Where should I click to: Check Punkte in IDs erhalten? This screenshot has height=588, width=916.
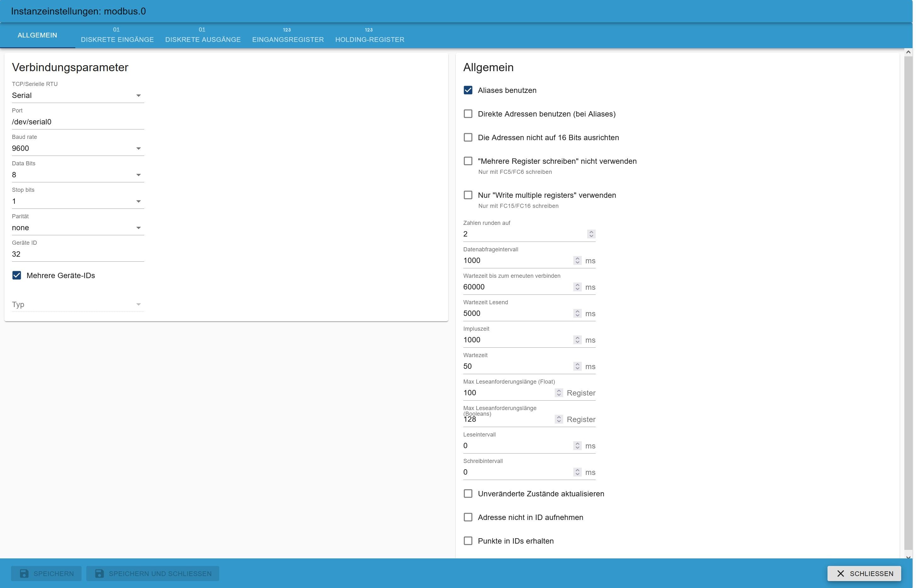(x=468, y=541)
